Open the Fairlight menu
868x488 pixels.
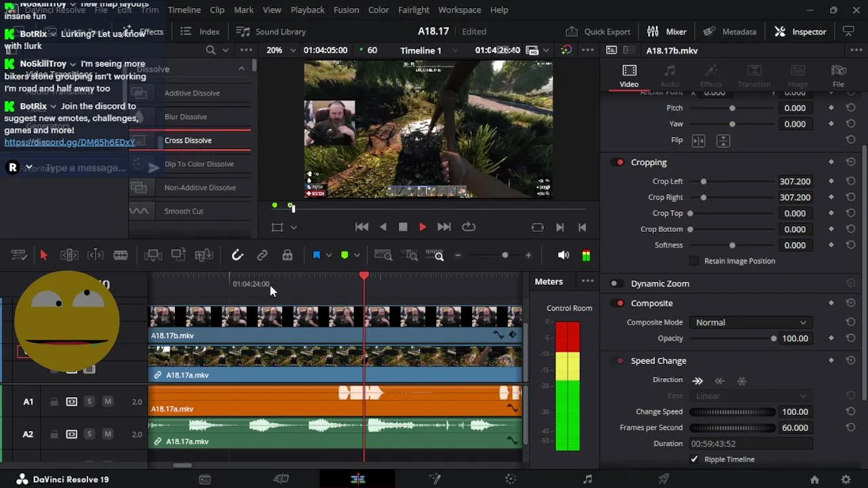(414, 10)
